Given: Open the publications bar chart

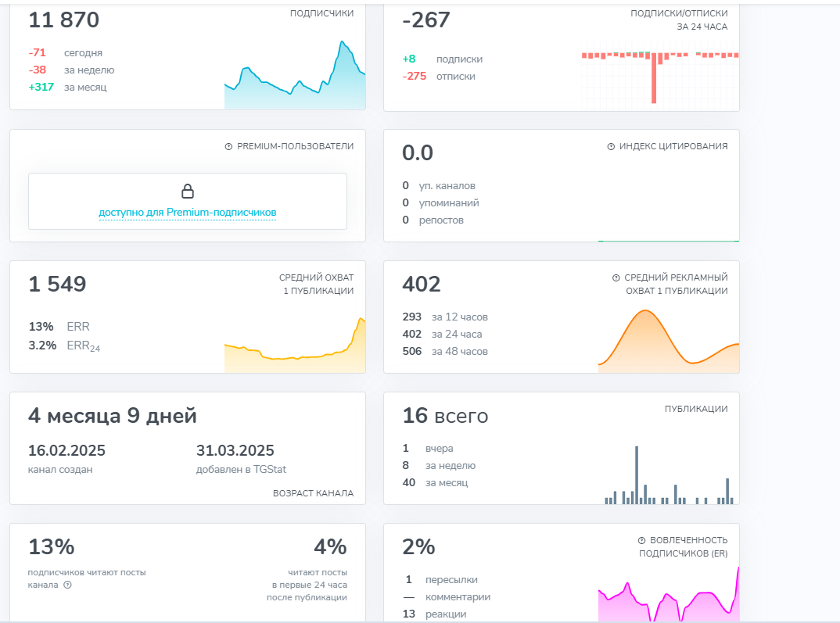Looking at the screenshot, I should coord(669,474).
